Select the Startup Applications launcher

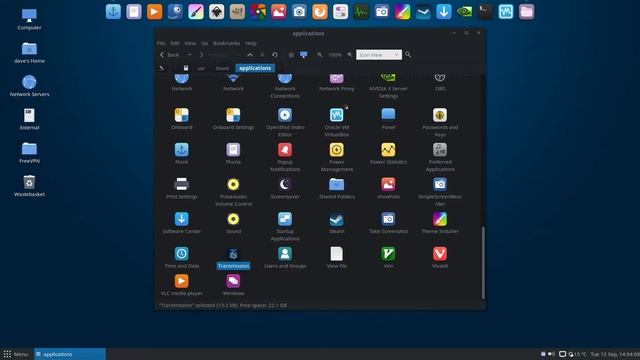[285, 227]
